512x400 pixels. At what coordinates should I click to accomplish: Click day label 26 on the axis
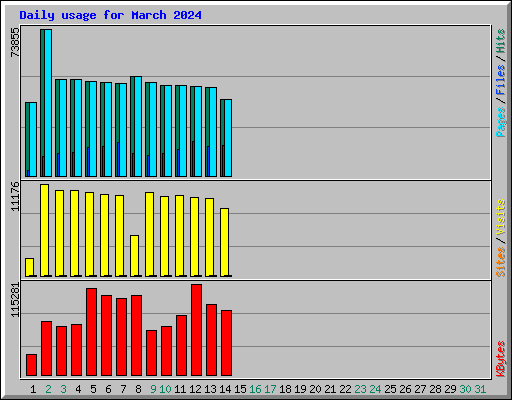click(x=405, y=389)
